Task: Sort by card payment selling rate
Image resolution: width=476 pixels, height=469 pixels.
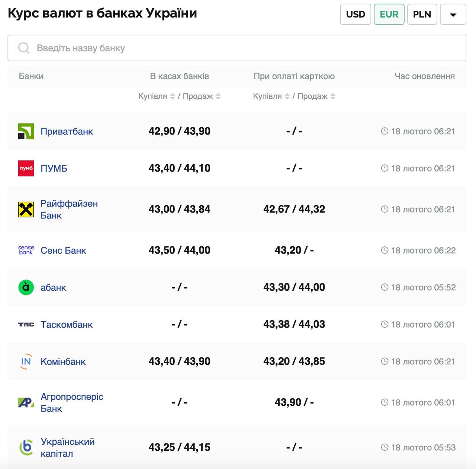Action: [x=333, y=96]
